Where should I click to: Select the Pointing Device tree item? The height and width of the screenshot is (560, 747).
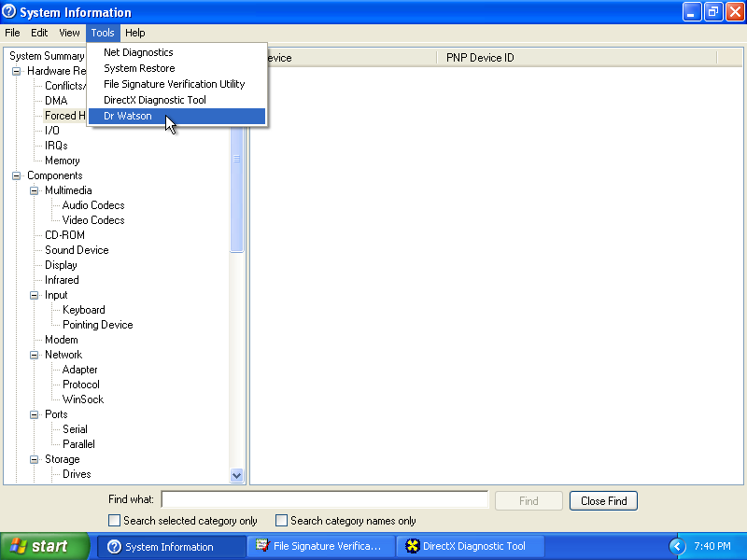coord(97,325)
